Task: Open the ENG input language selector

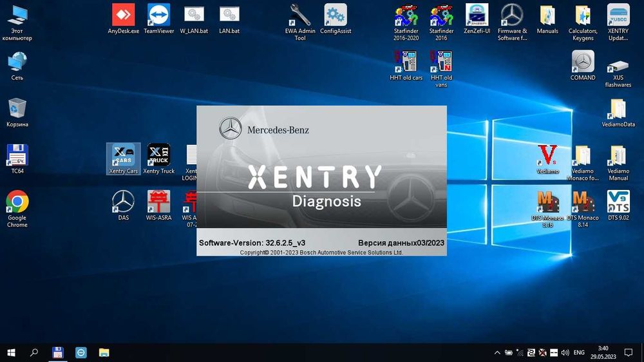Action: [x=579, y=353]
